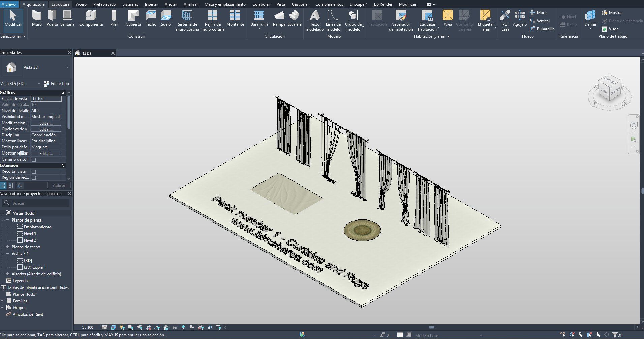644x339 pixels.
Task: Select the Línea de modelo tool
Action: pos(333,21)
